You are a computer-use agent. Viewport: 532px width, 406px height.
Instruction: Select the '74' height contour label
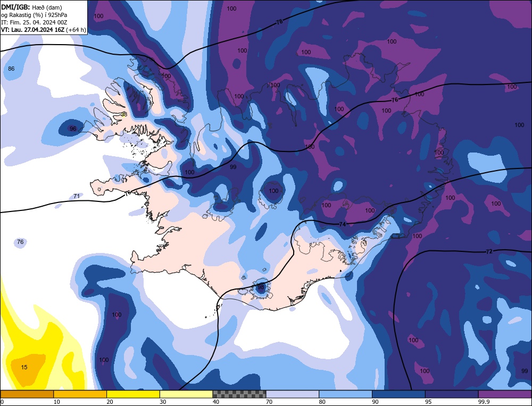click(x=342, y=224)
